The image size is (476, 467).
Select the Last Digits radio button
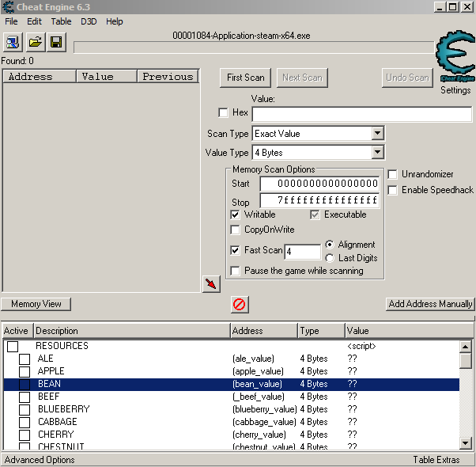coord(330,258)
